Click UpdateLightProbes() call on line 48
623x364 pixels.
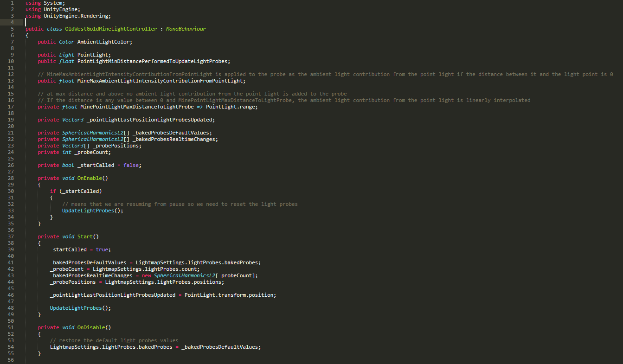(81, 308)
